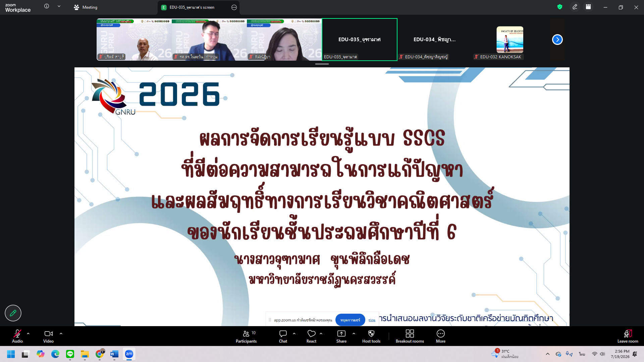The width and height of the screenshot is (644, 362).
Task: Open more options on the screen share tab
Action: point(234,7)
